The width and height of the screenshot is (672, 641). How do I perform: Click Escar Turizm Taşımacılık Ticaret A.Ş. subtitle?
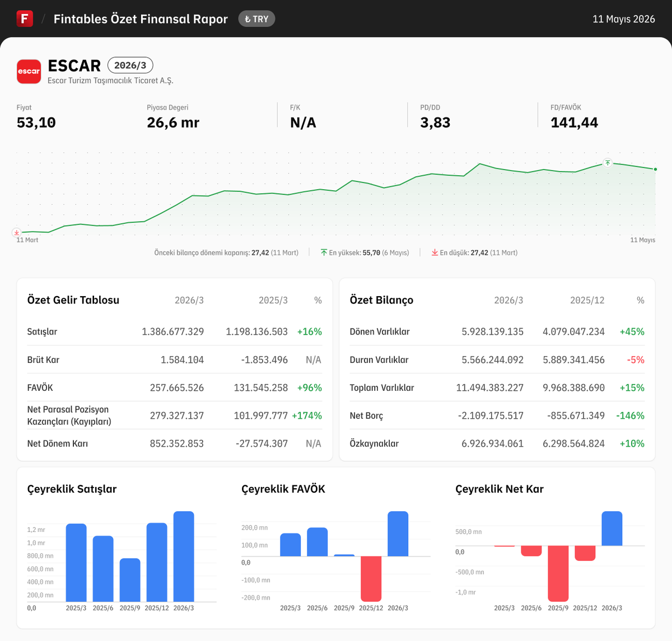[110, 81]
